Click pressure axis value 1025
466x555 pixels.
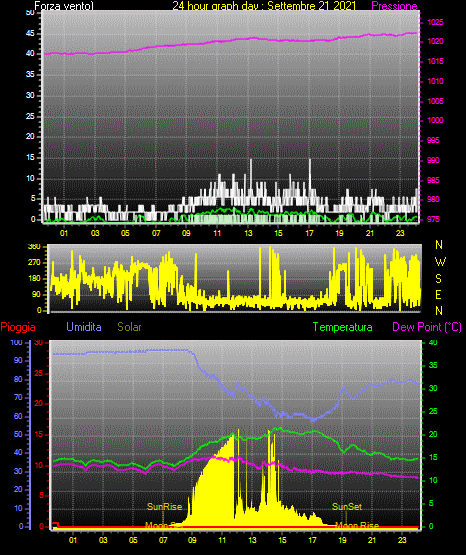(x=435, y=22)
